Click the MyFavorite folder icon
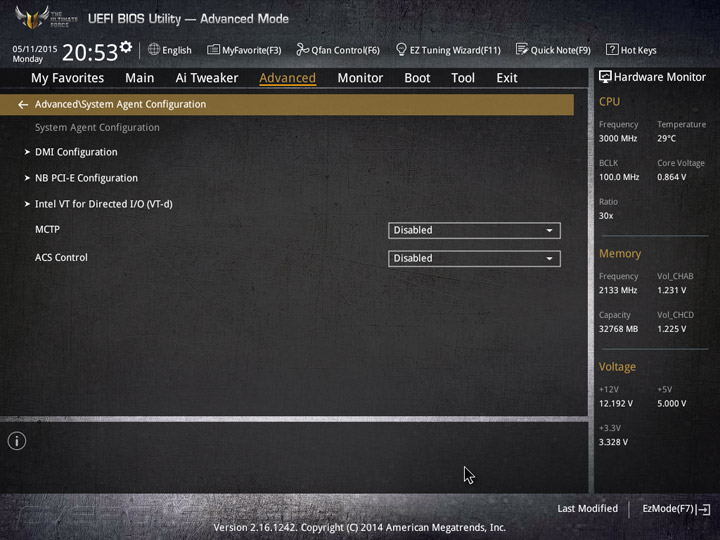This screenshot has width=720, height=540. click(x=213, y=49)
